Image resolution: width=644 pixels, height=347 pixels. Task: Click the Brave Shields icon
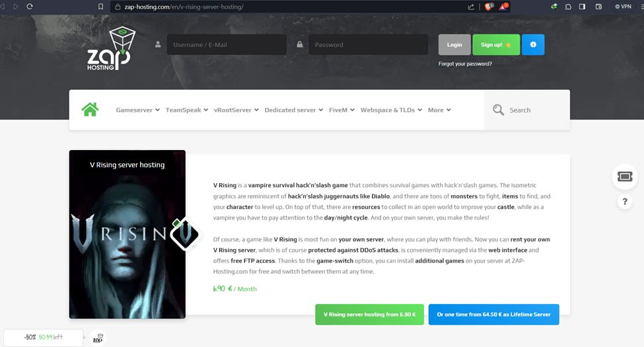coord(489,7)
